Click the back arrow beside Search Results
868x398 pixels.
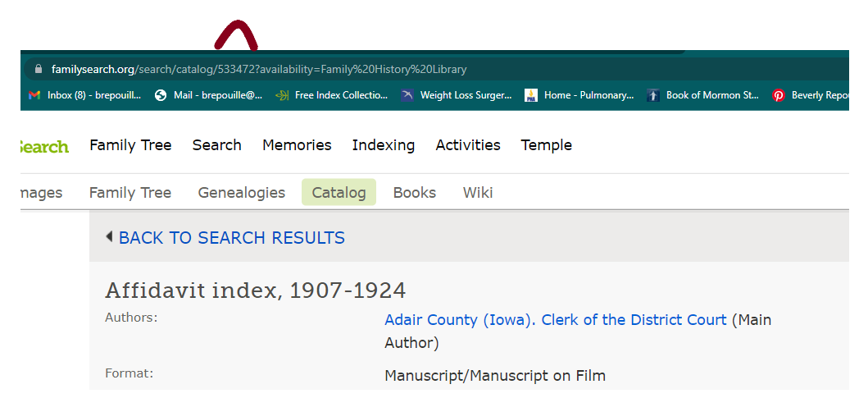[x=109, y=237]
